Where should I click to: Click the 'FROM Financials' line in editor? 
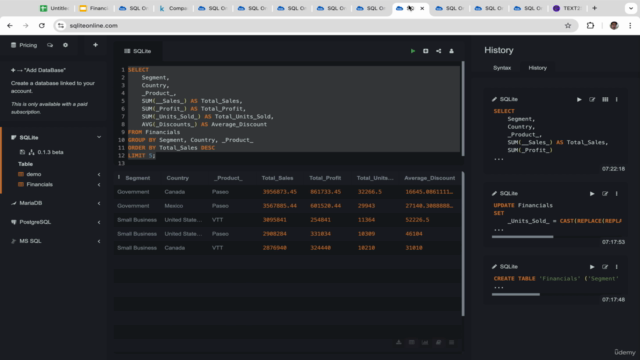[154, 132]
